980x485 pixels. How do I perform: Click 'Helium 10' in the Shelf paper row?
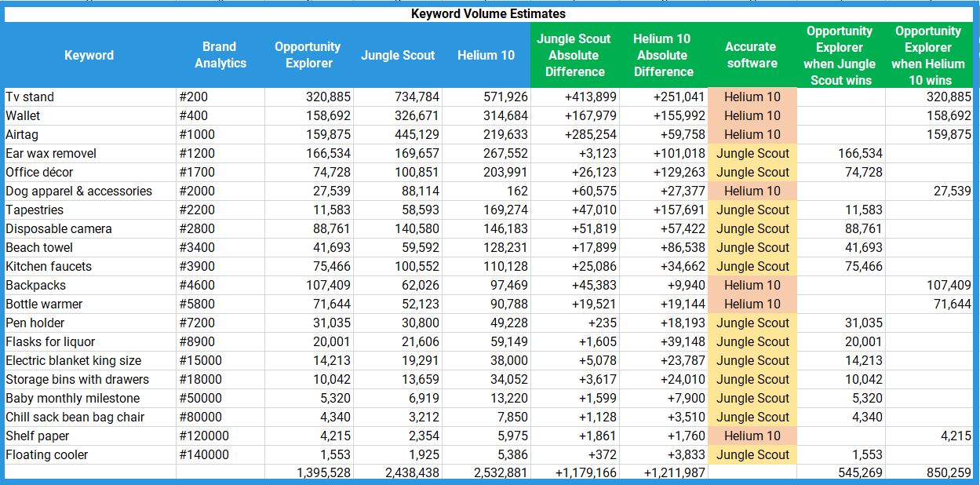(x=752, y=436)
